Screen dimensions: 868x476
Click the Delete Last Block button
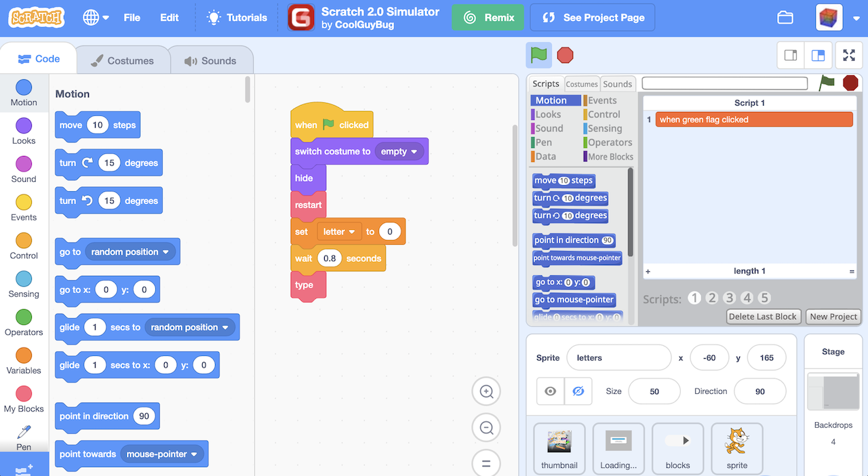click(763, 316)
